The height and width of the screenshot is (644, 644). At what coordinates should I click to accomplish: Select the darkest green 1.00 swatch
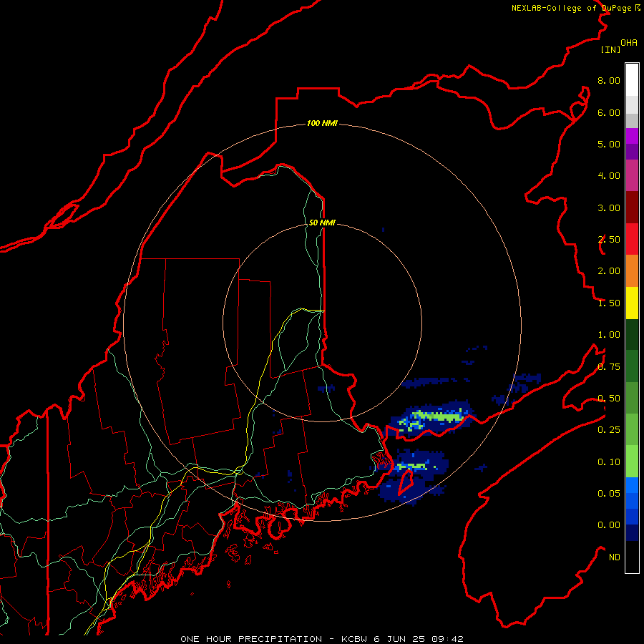(632, 334)
